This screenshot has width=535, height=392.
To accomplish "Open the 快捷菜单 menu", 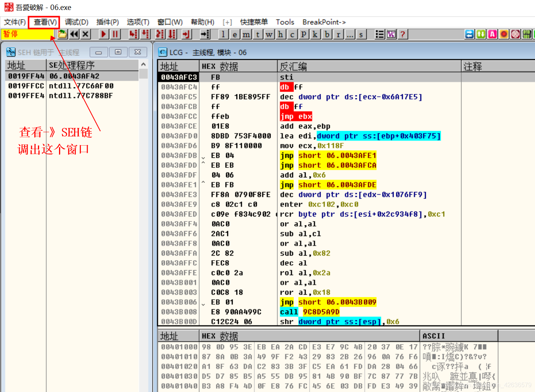I will click(254, 22).
